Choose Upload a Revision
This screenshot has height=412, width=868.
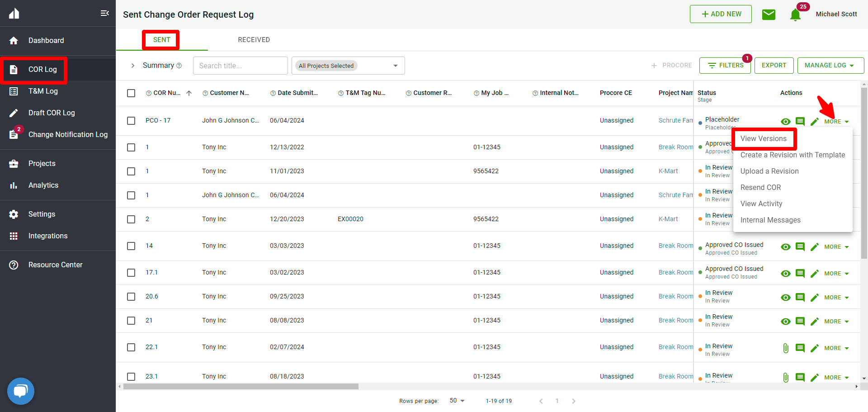pos(769,171)
